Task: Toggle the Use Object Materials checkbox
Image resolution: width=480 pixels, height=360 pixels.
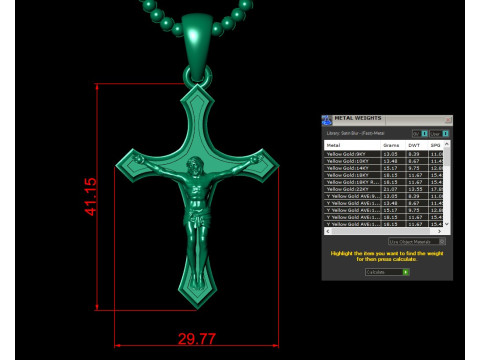Action: click(442, 241)
